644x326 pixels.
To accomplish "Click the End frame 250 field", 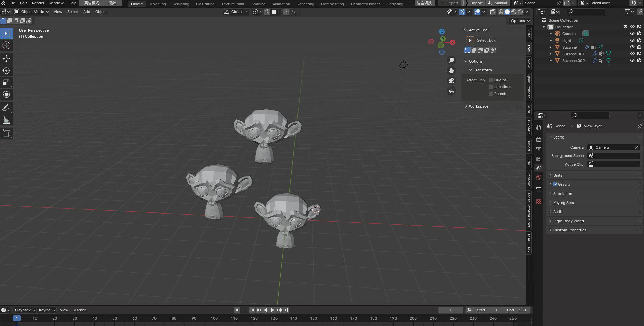I will (x=516, y=310).
